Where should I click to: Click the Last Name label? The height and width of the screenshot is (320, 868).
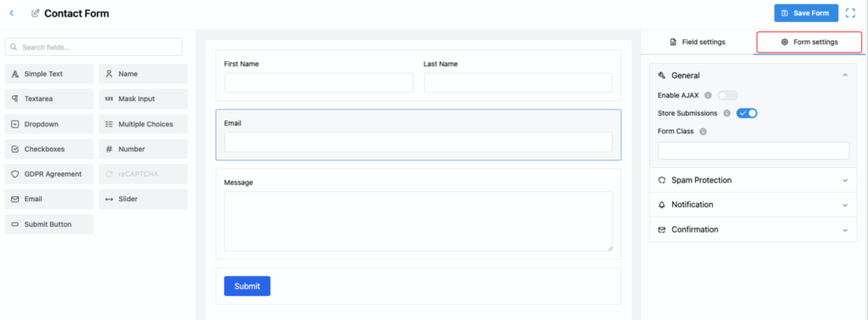[441, 64]
